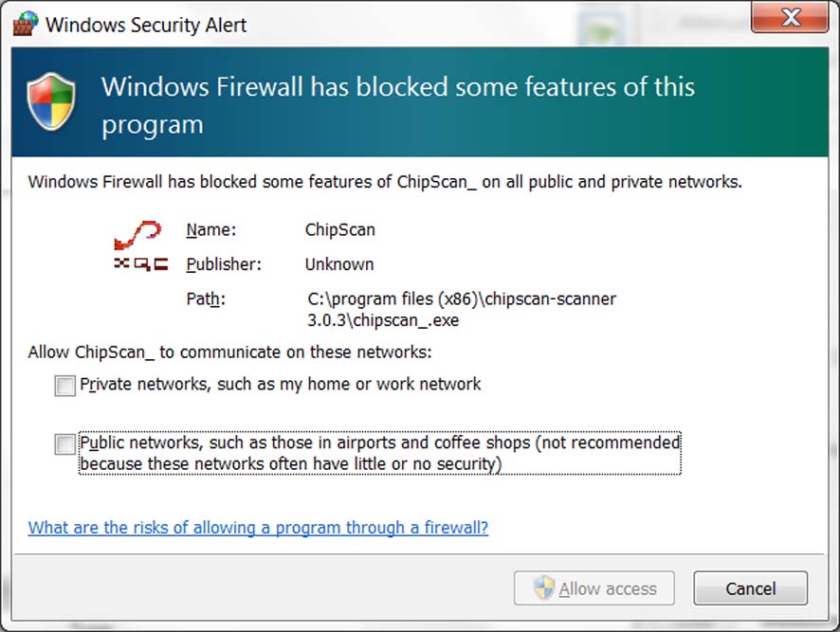Screen dimensions: 840x632
Task: Select the Public networks label text
Action: [x=380, y=453]
